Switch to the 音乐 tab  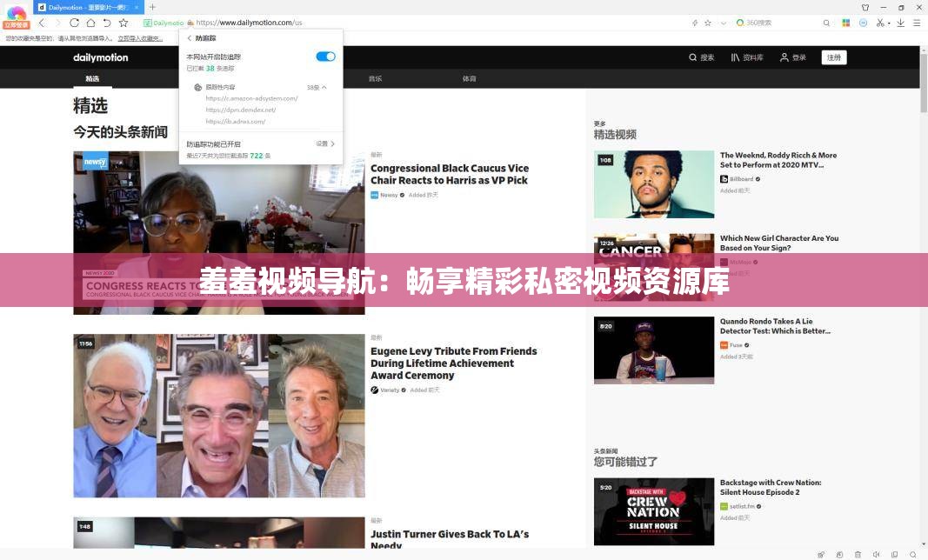[x=376, y=77]
